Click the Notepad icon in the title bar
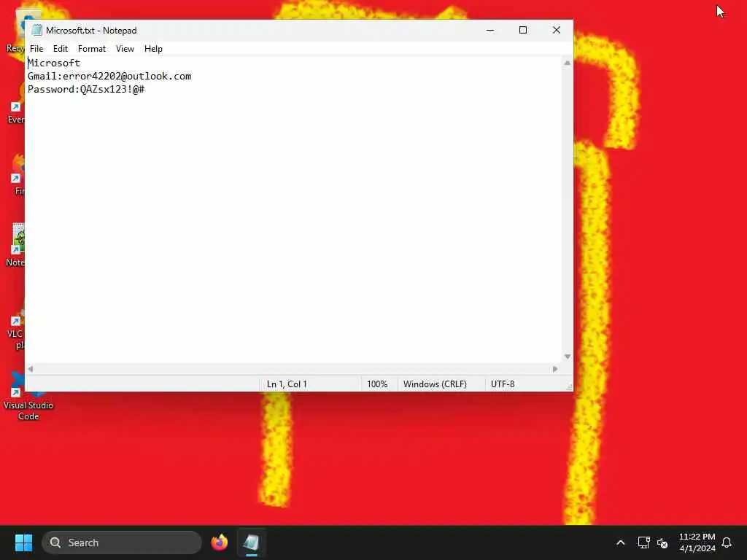This screenshot has height=560, width=747. [36, 31]
